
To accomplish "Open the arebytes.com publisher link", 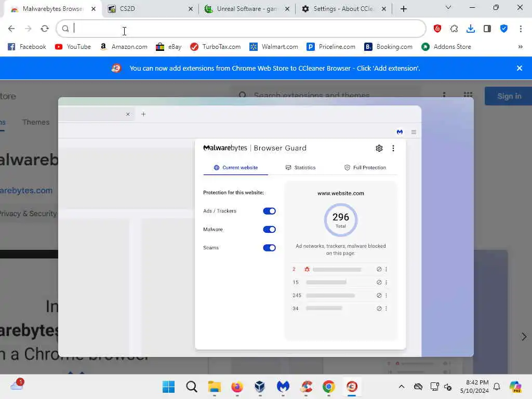I will (x=26, y=191).
